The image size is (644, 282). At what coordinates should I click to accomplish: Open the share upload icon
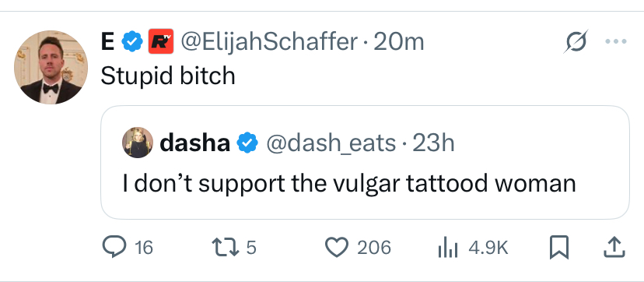614,248
